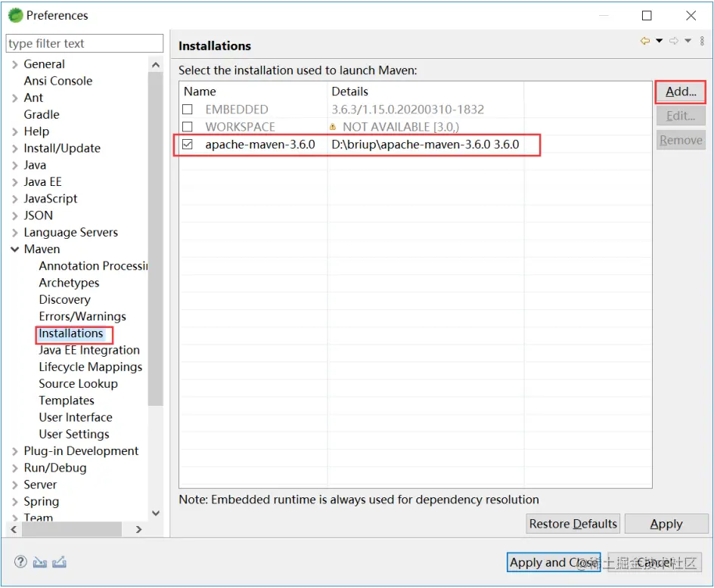714x588 pixels.
Task: Open the view menu dots icon
Action: click(x=702, y=41)
